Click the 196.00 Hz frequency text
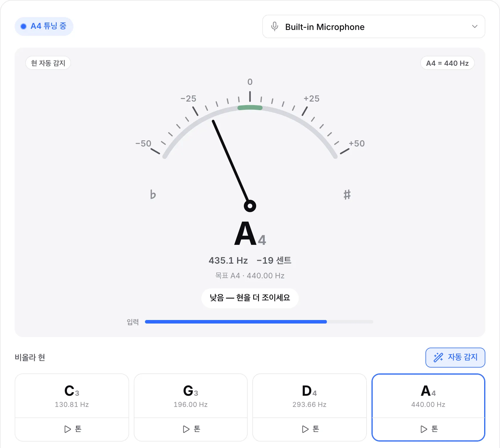Screen dimensions: 500x448 click(191, 405)
